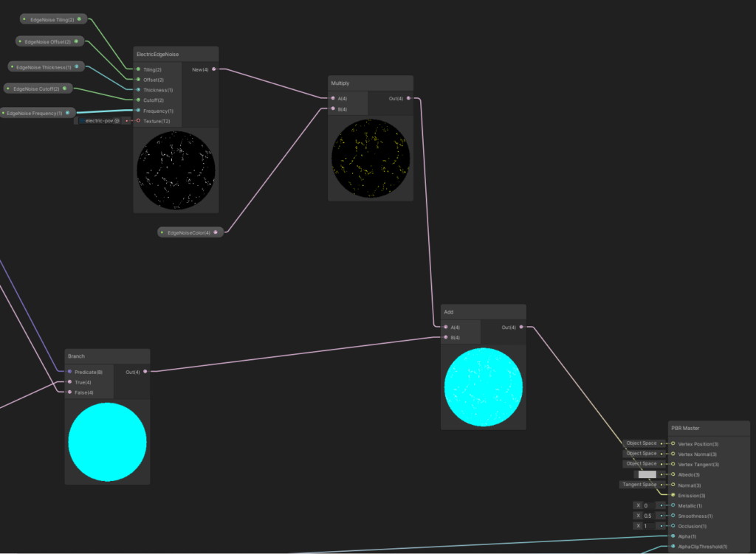
Task: Click the AlphaClipThreshold(1) input port
Action: pyautogui.click(x=673, y=547)
